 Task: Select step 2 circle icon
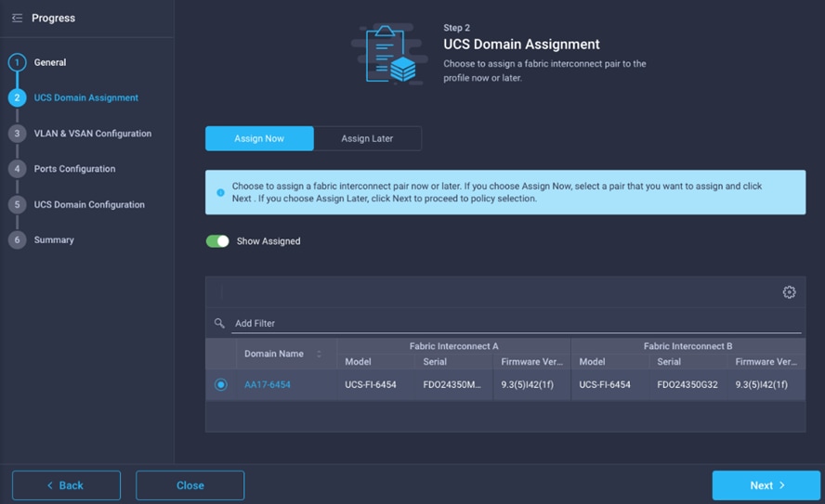pyautogui.click(x=17, y=97)
